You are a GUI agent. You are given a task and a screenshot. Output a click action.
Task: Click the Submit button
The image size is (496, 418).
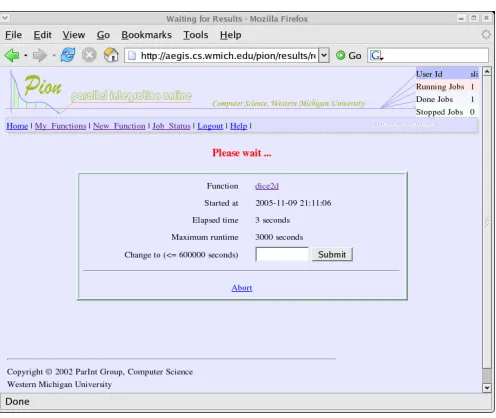click(x=332, y=254)
